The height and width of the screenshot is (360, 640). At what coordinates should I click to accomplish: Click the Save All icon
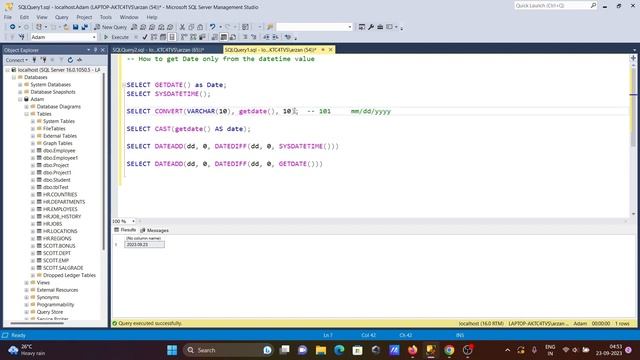pyautogui.click(x=84, y=27)
